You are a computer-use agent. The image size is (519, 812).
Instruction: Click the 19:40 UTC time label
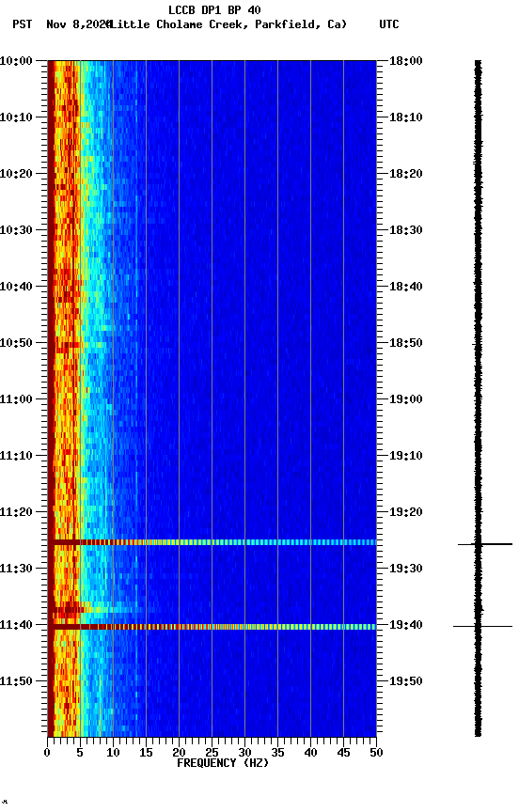(x=405, y=626)
